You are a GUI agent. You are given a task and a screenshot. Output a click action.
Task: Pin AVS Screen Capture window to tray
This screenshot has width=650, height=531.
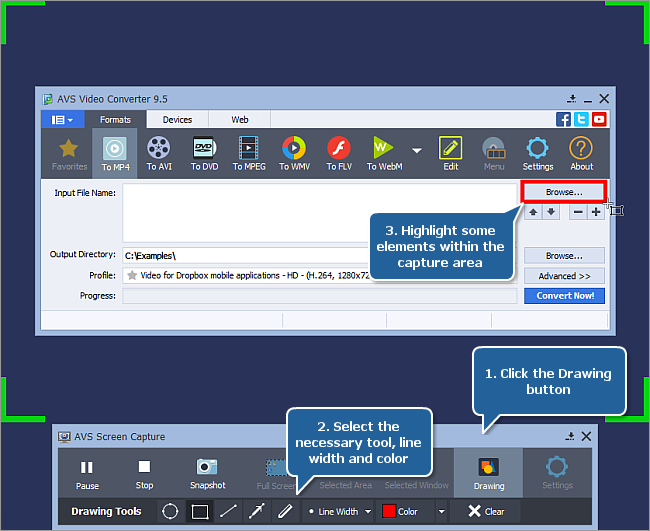tap(570, 436)
